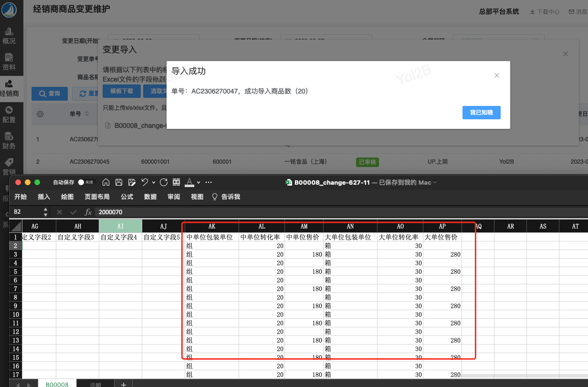The width and height of the screenshot is (588, 387).
Task: Select the 说明 sheet tab
Action: pyautogui.click(x=95, y=385)
